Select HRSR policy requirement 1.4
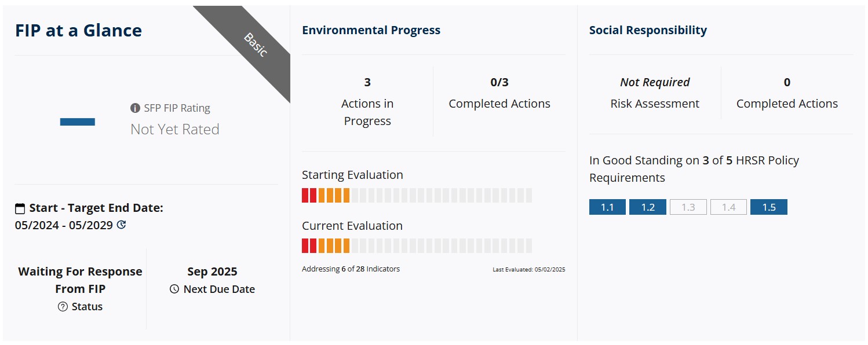Image resolution: width=868 pixels, height=345 pixels. click(x=728, y=207)
